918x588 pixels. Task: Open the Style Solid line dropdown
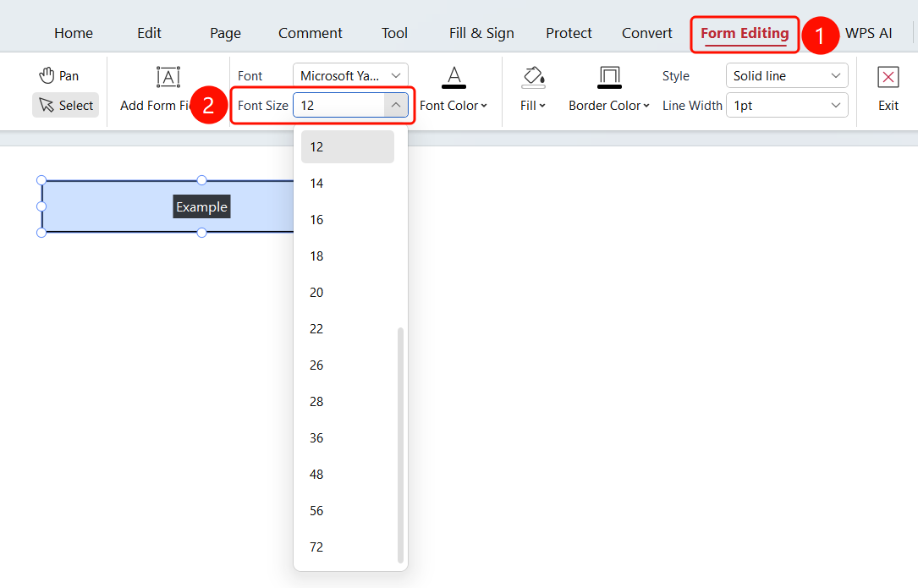pos(787,75)
